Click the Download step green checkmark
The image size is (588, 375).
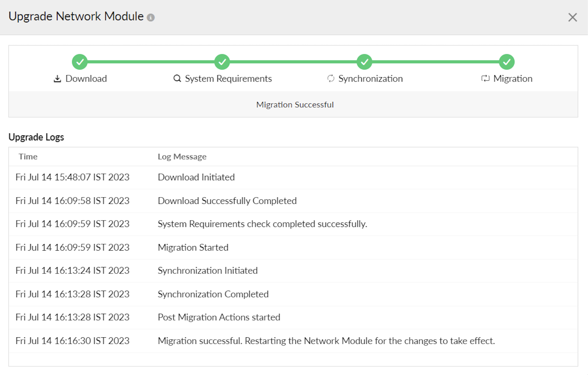click(80, 62)
